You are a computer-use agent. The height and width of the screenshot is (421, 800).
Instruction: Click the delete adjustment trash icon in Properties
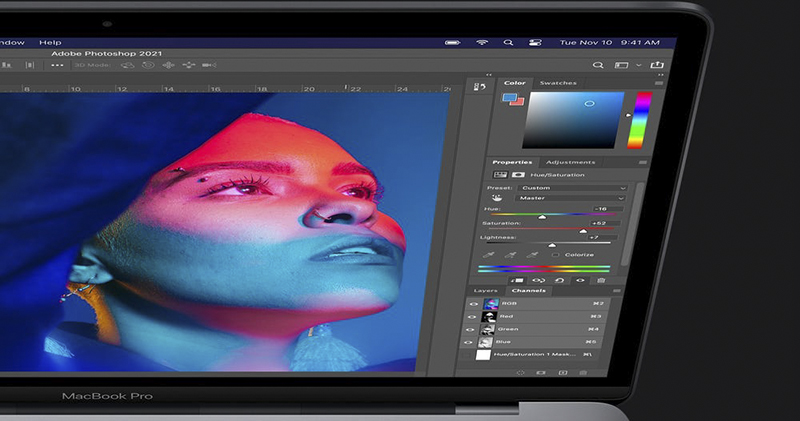601,280
